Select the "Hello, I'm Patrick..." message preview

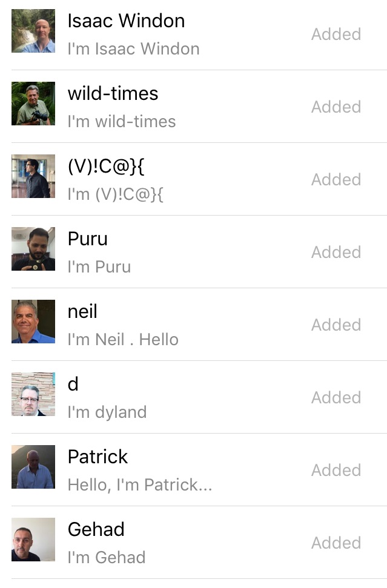click(x=140, y=484)
